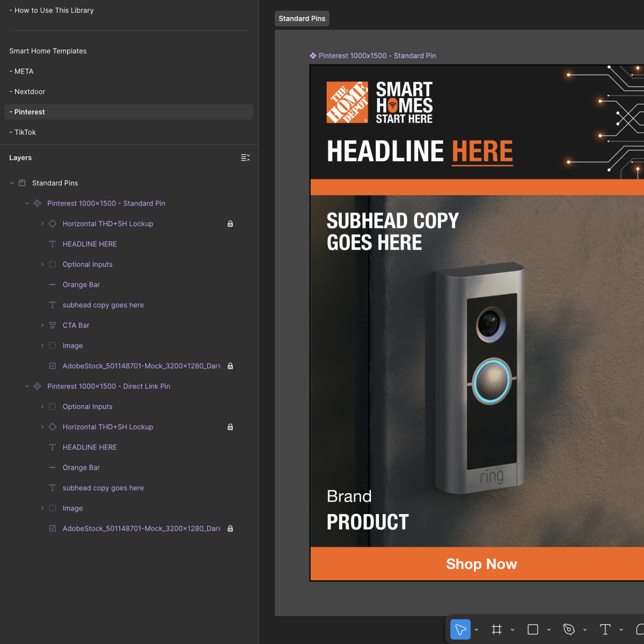Select the SUBHEAD COPY GOES HERE canvas text
This screenshot has width=644, height=644.
[393, 231]
